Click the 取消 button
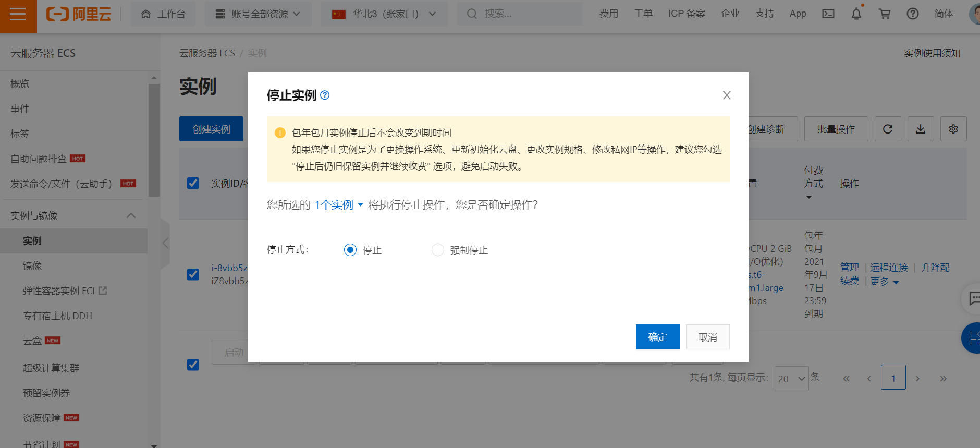980x448 pixels. click(708, 337)
